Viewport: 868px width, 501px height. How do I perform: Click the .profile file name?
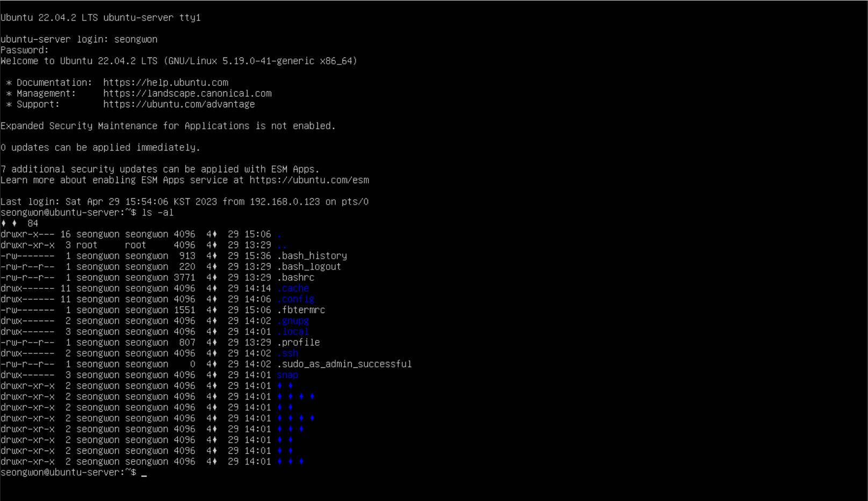(x=299, y=342)
